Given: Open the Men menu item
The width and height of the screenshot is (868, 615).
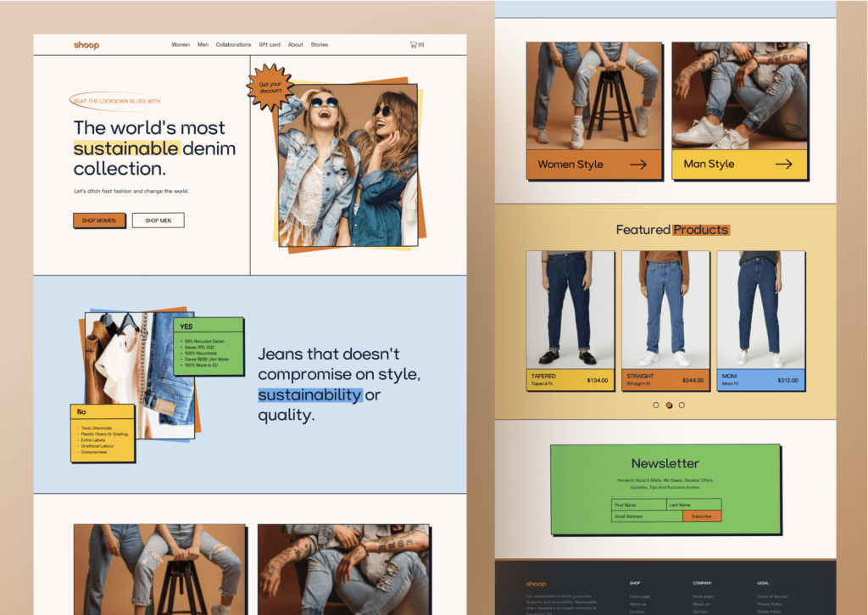Looking at the screenshot, I should [x=203, y=44].
